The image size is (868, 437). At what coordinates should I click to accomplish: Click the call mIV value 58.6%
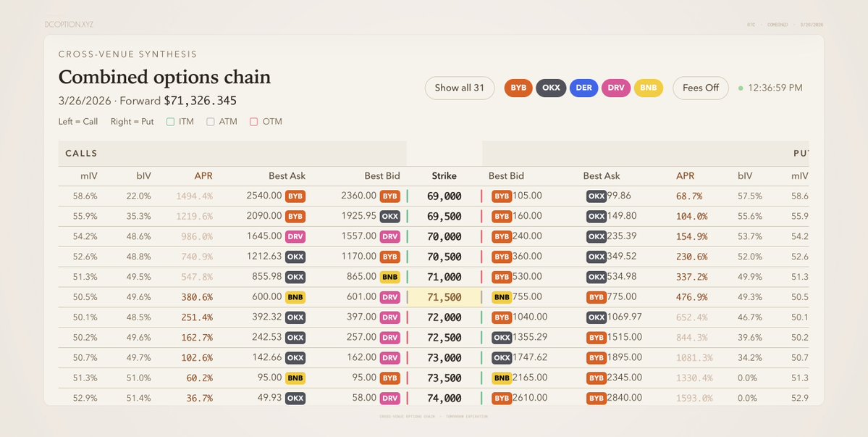coord(85,196)
